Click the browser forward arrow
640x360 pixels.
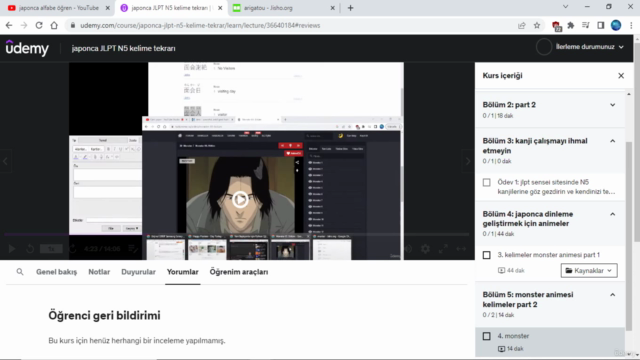24,25
